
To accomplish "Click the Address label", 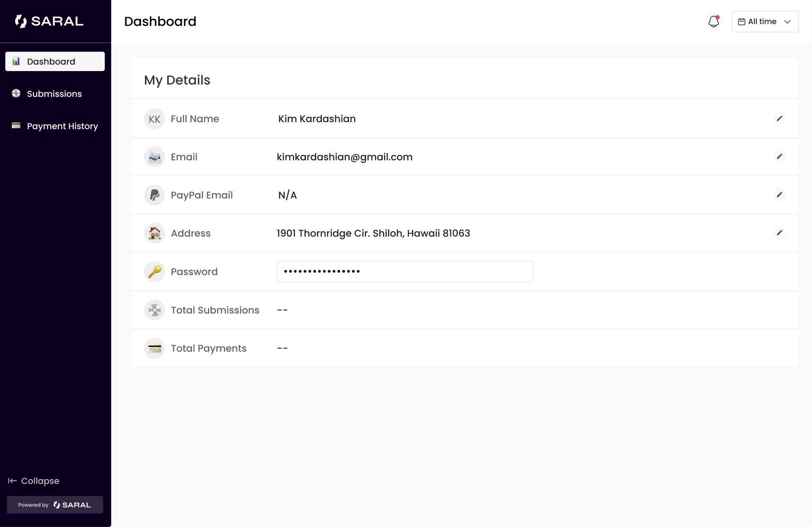I will [191, 233].
